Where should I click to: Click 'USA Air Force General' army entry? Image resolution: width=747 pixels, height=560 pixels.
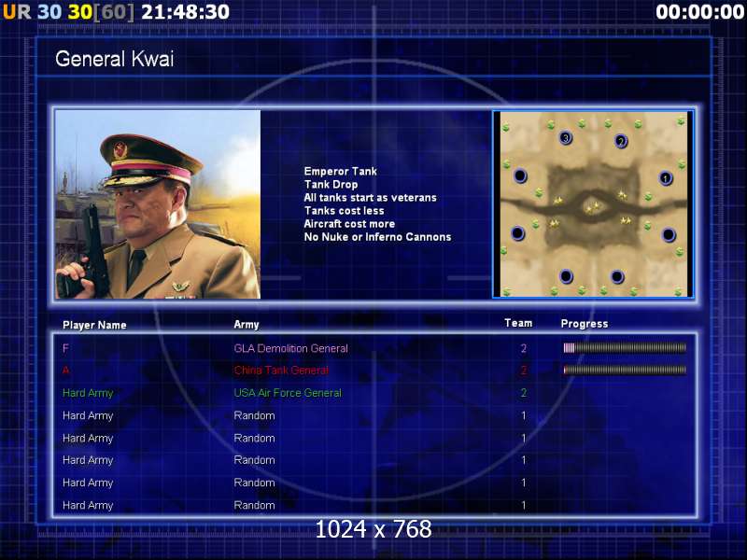coord(288,393)
